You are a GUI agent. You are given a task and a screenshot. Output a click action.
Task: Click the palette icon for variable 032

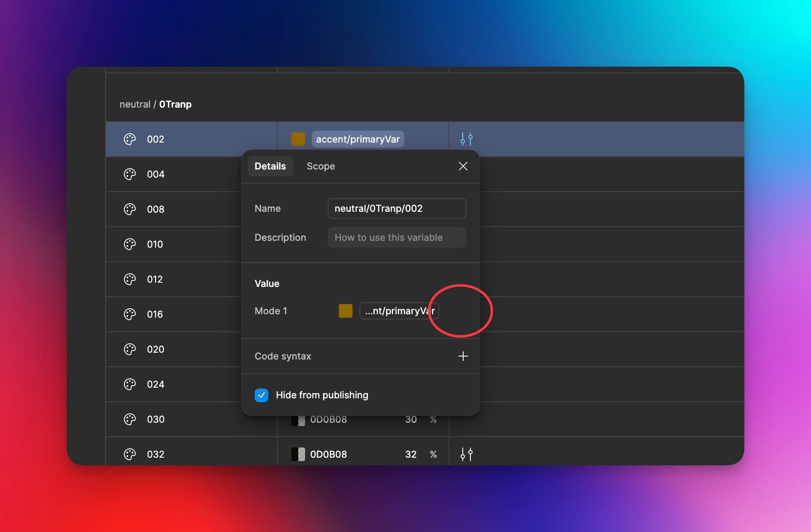click(130, 454)
